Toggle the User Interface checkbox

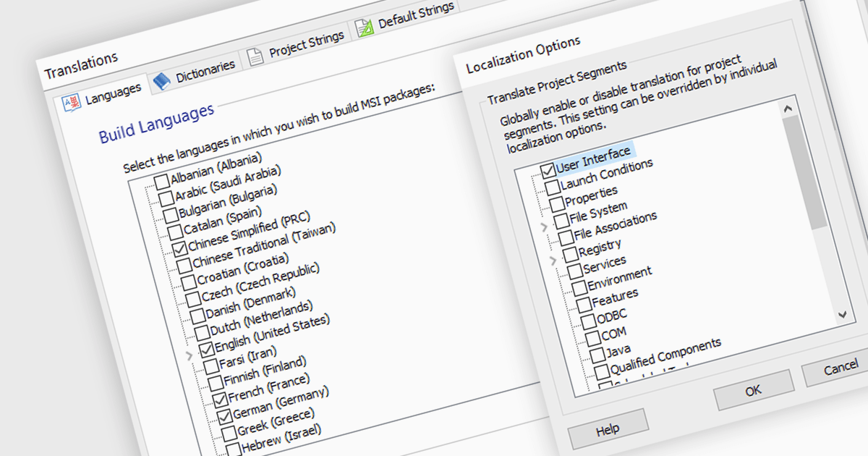[548, 171]
